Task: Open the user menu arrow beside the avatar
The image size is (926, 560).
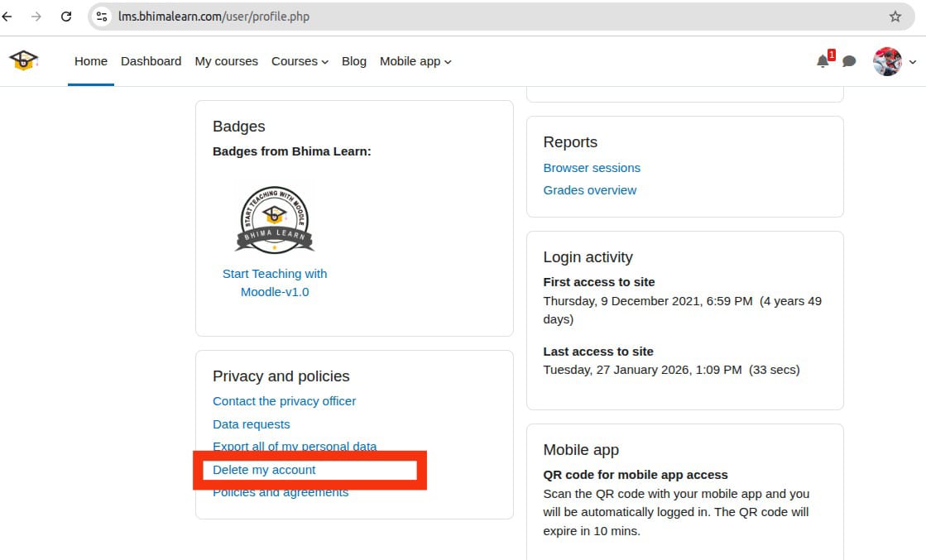Action: coord(913,62)
